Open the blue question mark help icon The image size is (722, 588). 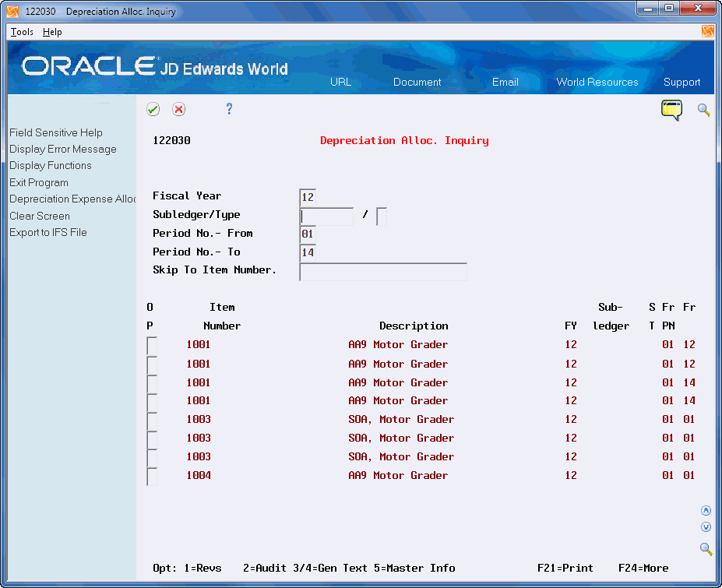point(229,109)
